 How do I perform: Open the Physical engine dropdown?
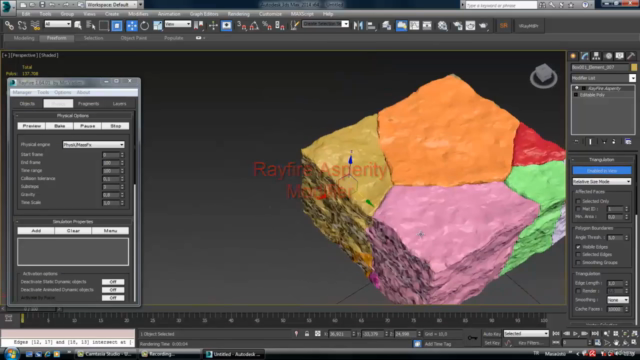coord(93,144)
